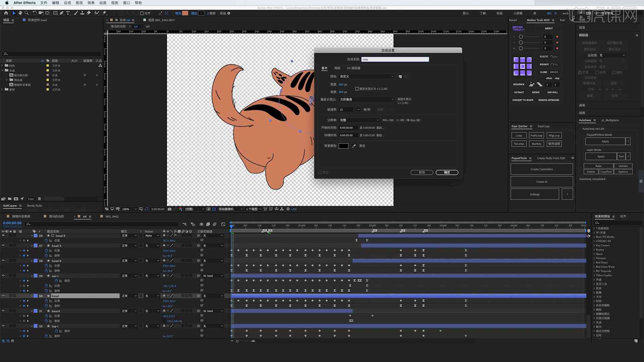Select the Zoom magnifier tool
644x362 pixels.
pos(26,13)
